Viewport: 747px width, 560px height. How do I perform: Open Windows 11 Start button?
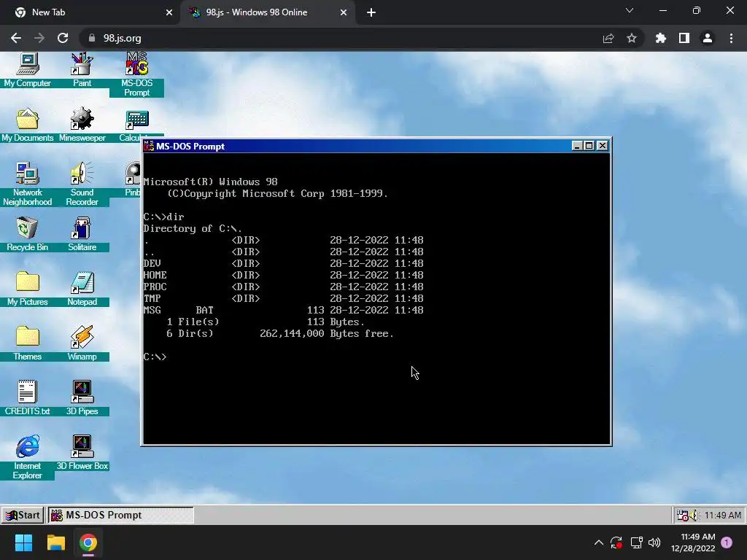coord(23,542)
